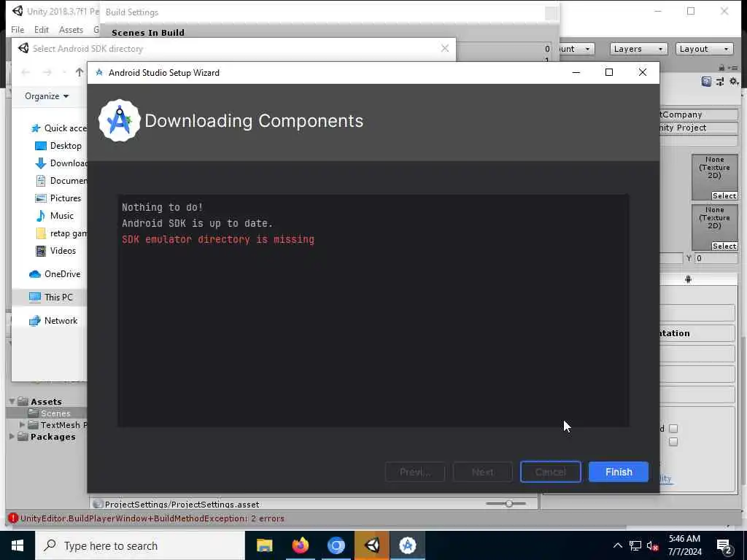Open Firefox from taskbar
Image resolution: width=747 pixels, height=560 pixels.
tap(300, 545)
